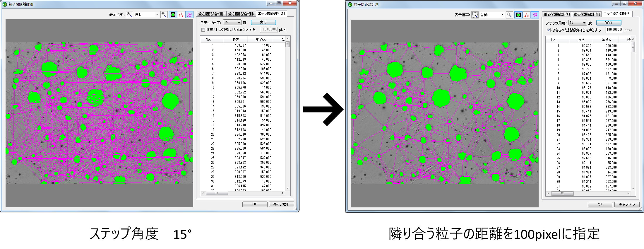Click the zoom-out magnifier in right window
Viewport: 644px width, 249px height.
(x=509, y=15)
